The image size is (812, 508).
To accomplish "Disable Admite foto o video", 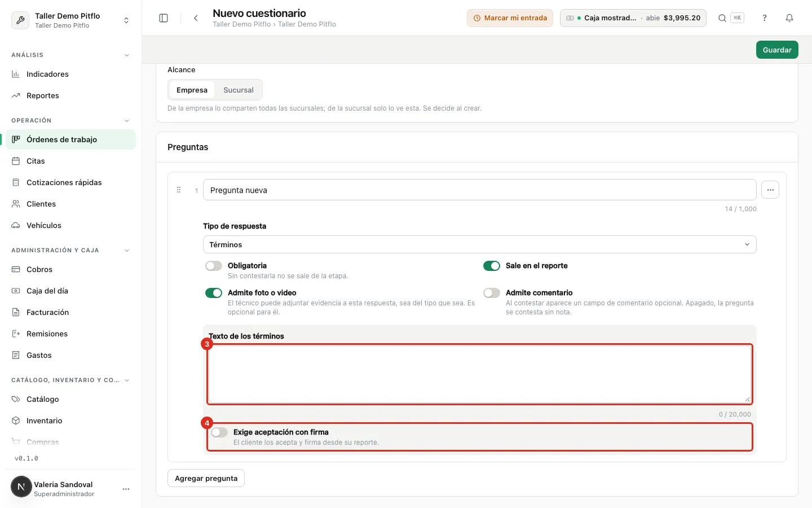I will pyautogui.click(x=214, y=293).
